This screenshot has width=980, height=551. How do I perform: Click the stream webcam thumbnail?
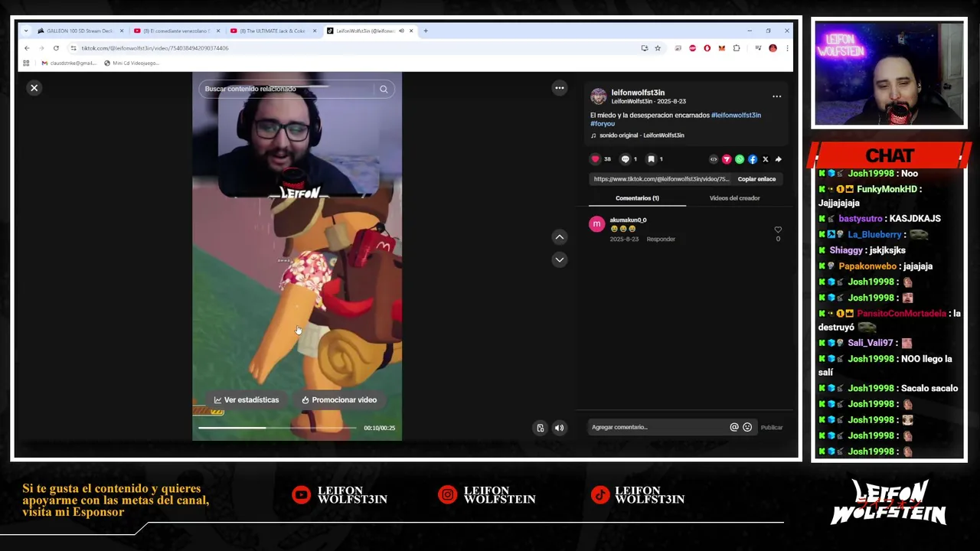coord(889,73)
